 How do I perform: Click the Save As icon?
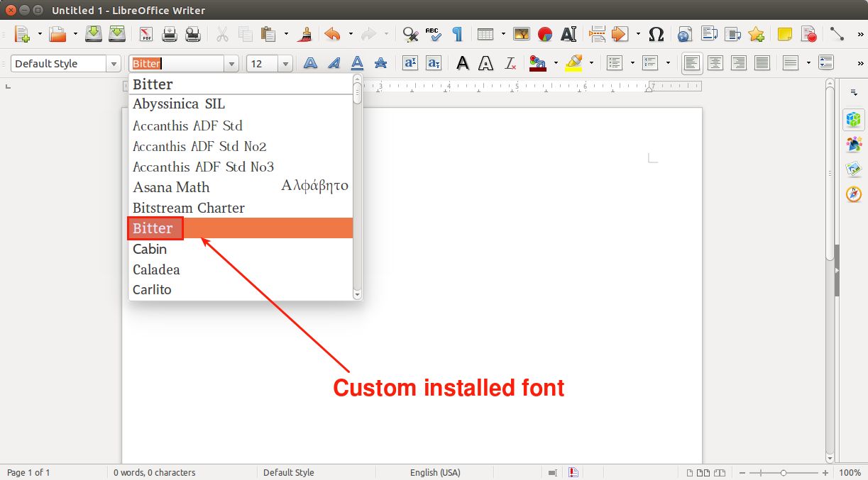coord(117,34)
